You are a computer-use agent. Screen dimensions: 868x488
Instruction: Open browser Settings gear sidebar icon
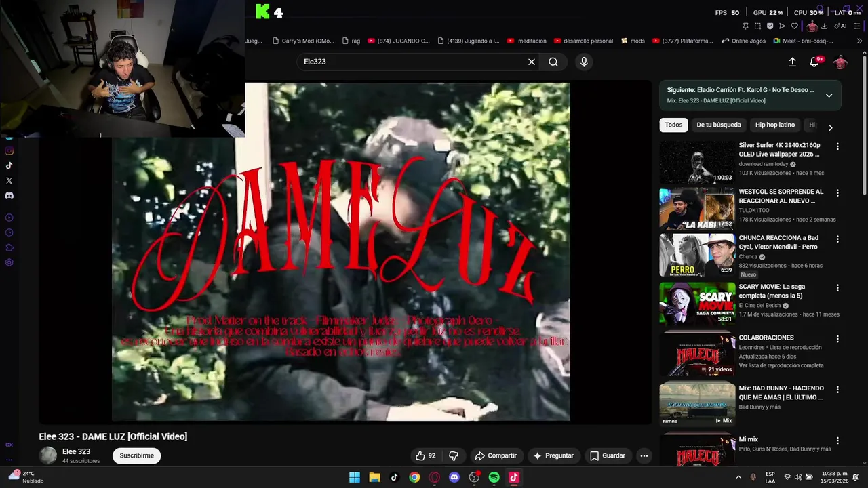[9, 262]
